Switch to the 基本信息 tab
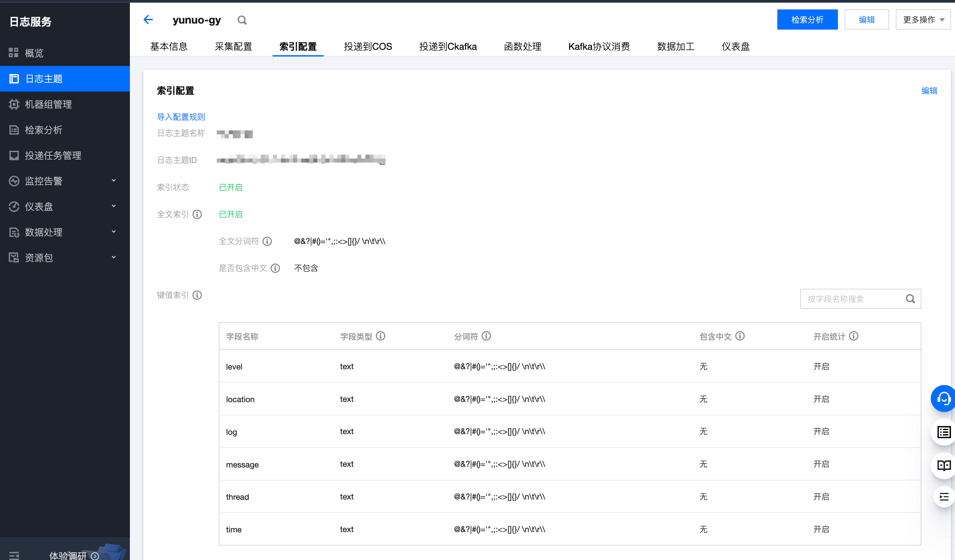 pos(169,46)
